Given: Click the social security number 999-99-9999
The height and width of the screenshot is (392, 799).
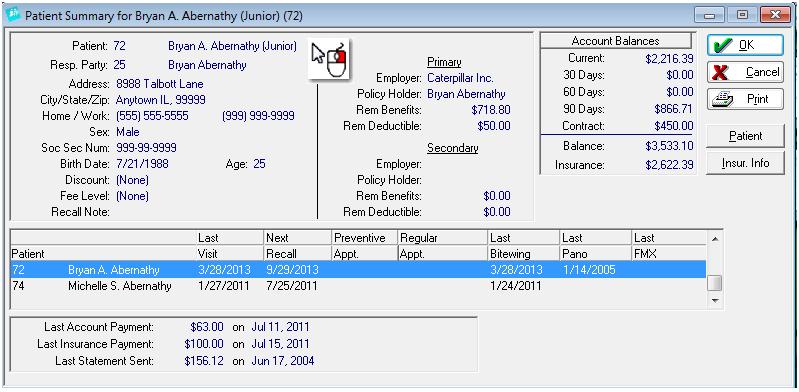Looking at the screenshot, I should (x=146, y=148).
